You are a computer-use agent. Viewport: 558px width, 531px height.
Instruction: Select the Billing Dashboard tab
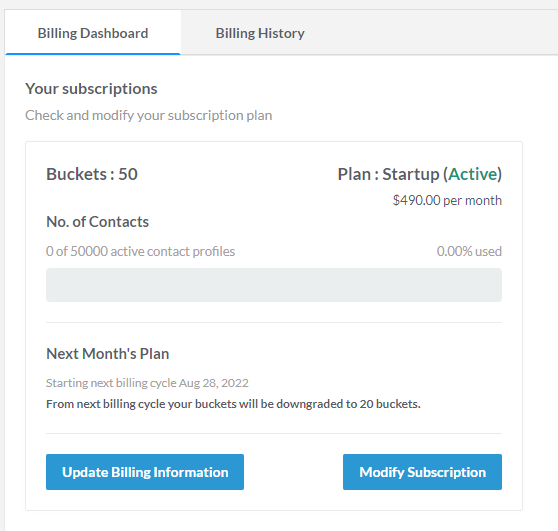coord(93,33)
